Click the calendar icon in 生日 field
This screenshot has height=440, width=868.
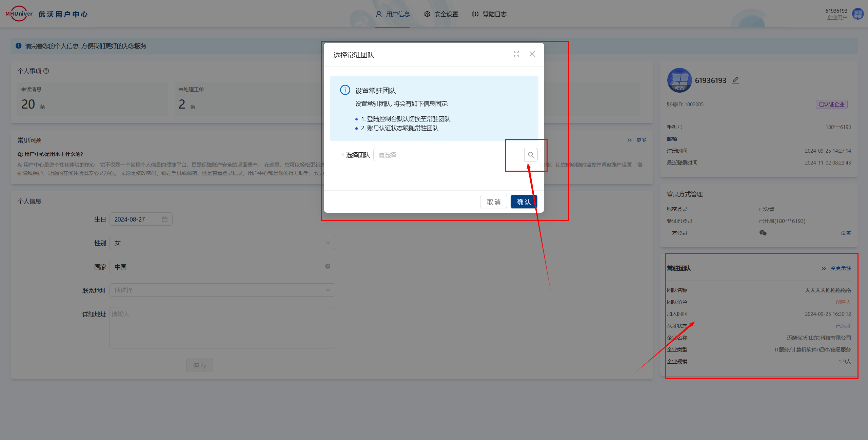[x=165, y=219]
